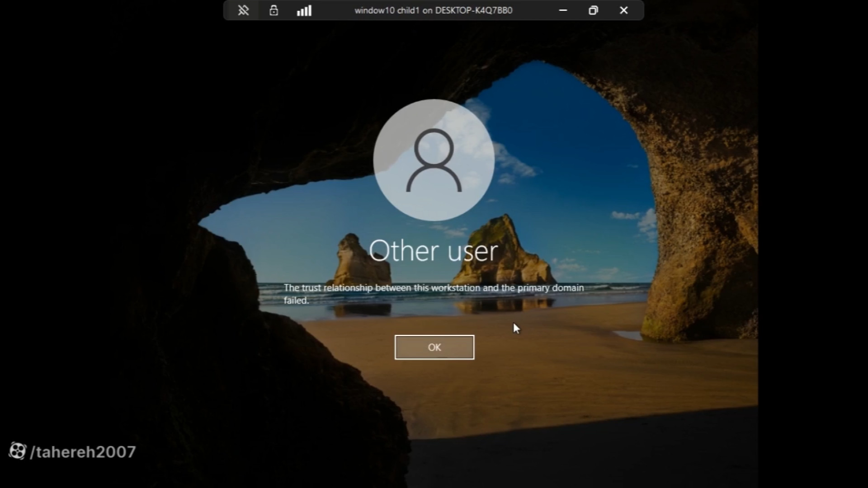Click "DESKTOP-K4Q7BB0" host name in connection bar
The width and height of the screenshot is (868, 488).
[x=473, y=10]
